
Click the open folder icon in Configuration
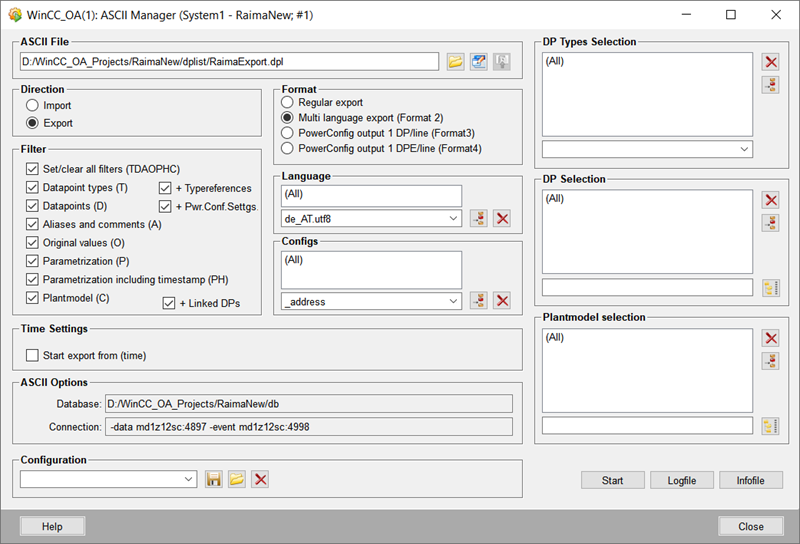(237, 480)
